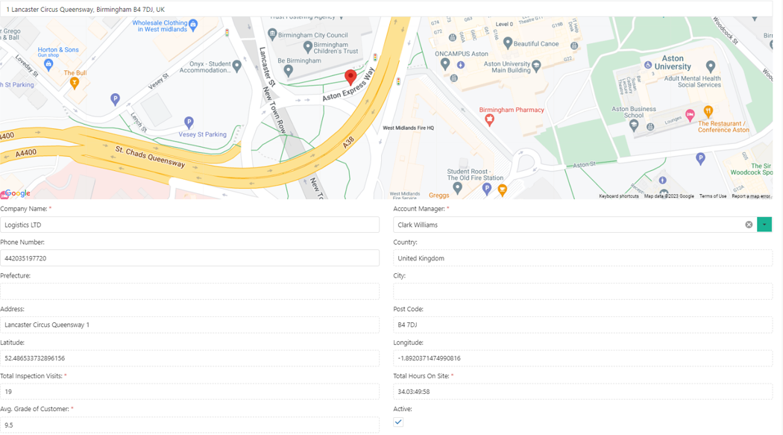This screenshot has height=435, width=783.
Task: Click the Company Name field
Action: tap(190, 225)
